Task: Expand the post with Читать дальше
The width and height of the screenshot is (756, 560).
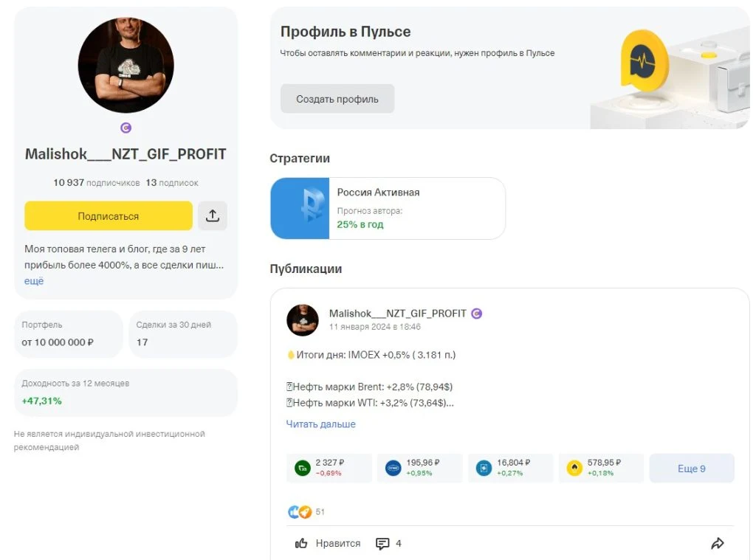Action: coord(320,424)
